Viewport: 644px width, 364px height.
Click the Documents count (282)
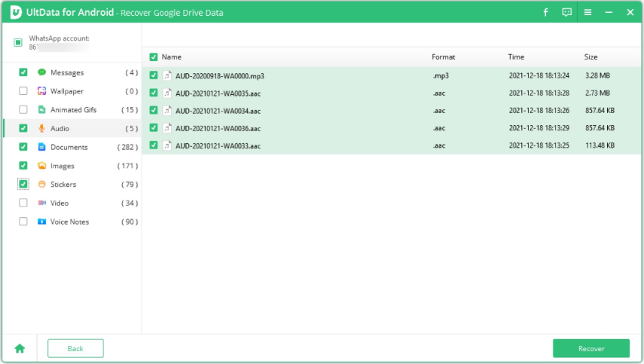[127, 147]
